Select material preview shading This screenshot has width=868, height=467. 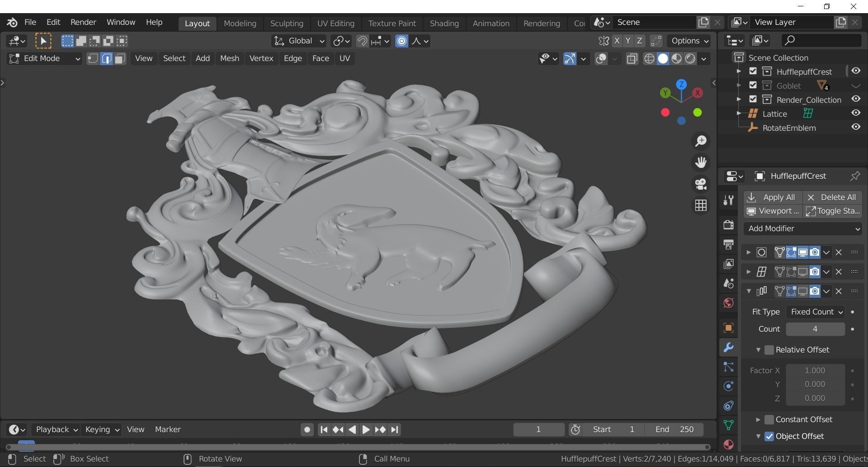point(676,59)
